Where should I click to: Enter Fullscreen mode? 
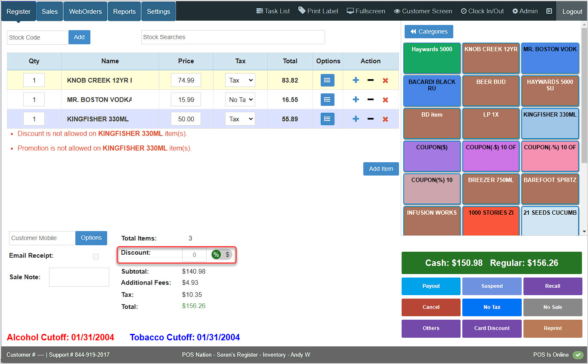pos(365,11)
